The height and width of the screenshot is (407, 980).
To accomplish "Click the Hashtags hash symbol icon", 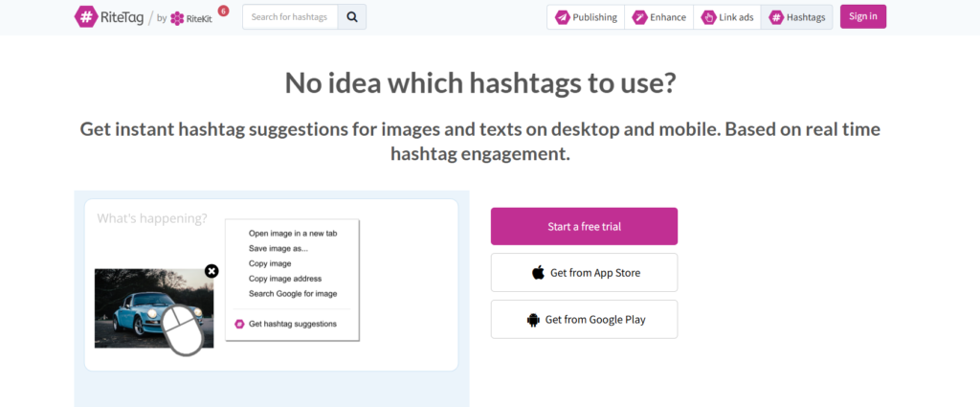I will [x=776, y=17].
